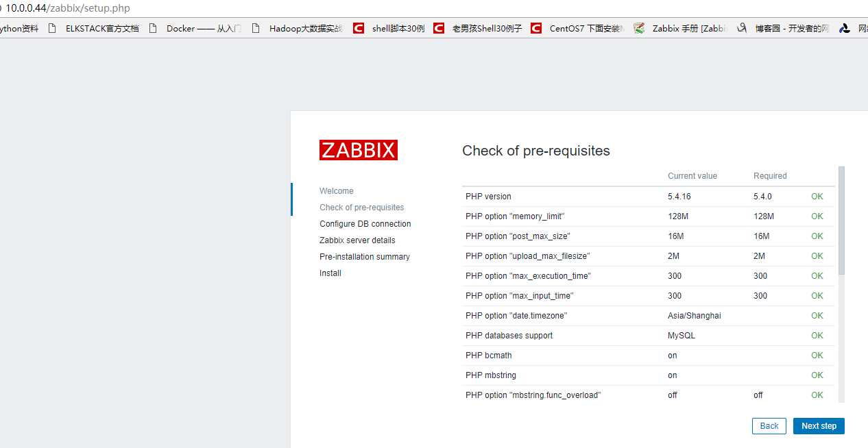Click the PHP databases support label
Screen dimensions: 868x448
[509, 336]
